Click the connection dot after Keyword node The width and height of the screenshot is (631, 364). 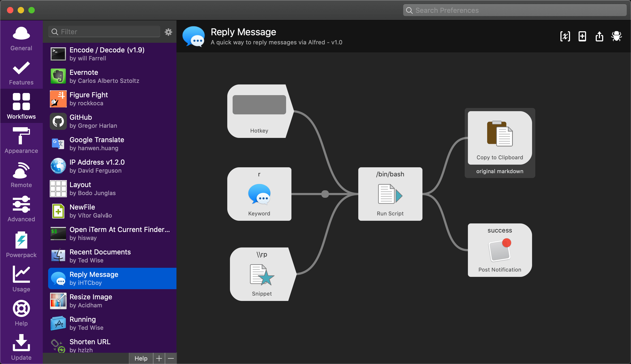coord(325,194)
